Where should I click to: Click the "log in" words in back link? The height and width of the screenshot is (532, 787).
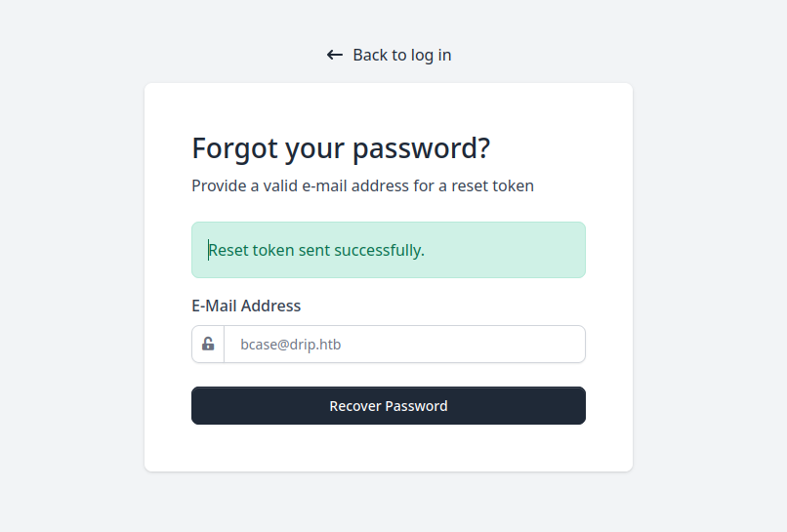pos(431,56)
